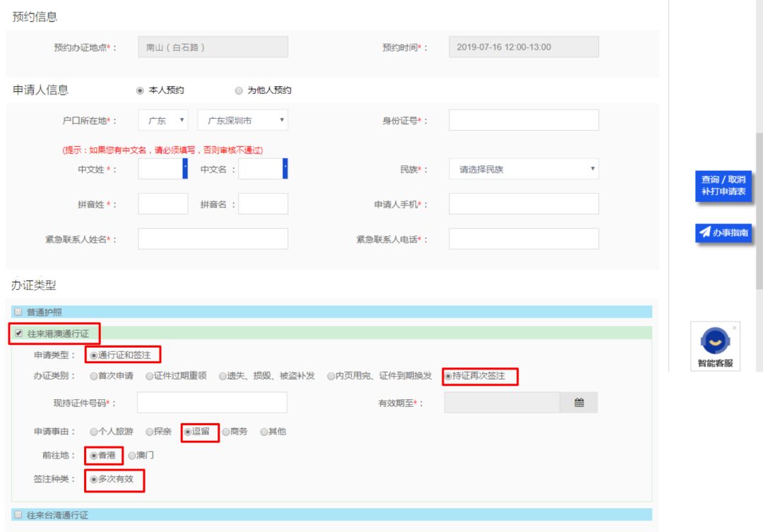The image size is (763, 532).
Task: Open 办事指南 guide button
Action: click(723, 232)
